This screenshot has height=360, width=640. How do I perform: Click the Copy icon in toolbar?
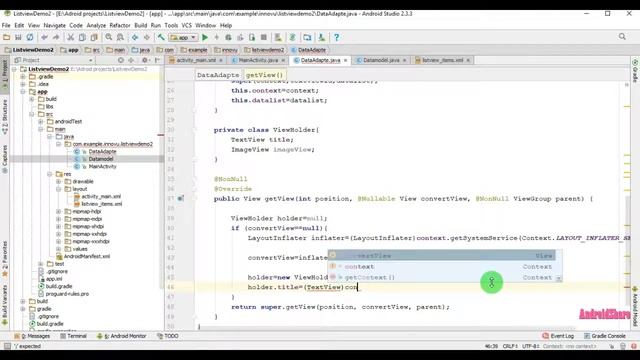82,37
